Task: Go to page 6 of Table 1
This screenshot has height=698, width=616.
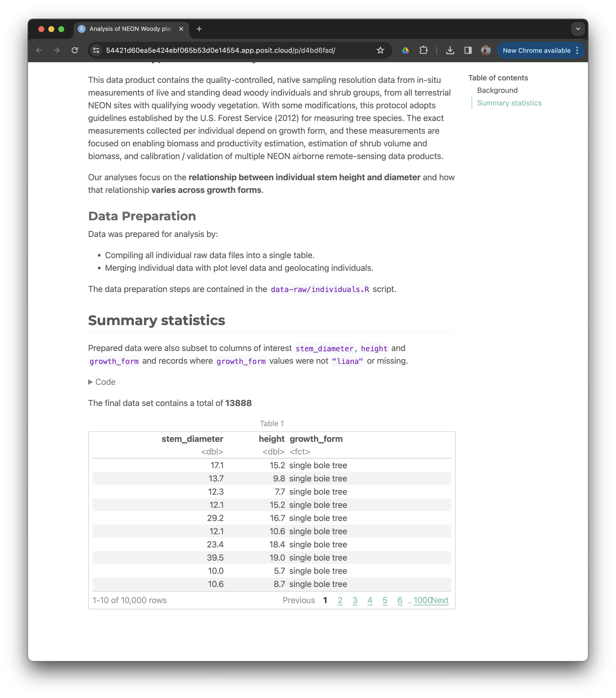Action: (400, 600)
